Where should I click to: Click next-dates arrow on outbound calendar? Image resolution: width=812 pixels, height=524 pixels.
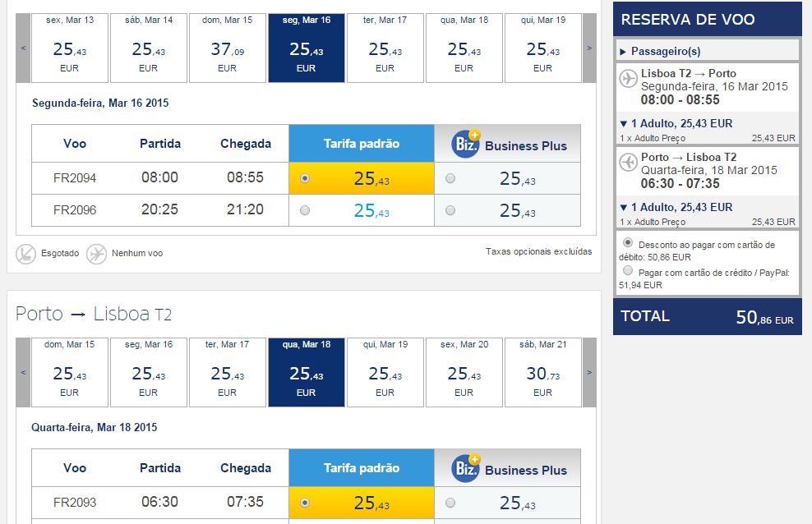(588, 48)
